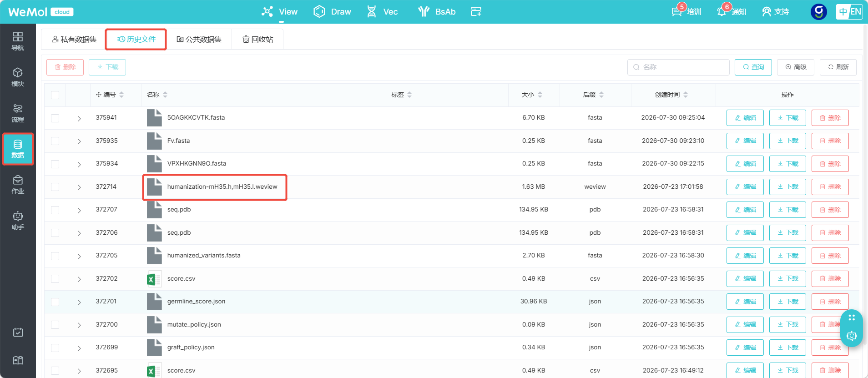868x378 pixels.
Task: Focus the 名称 search input field
Action: pos(678,67)
